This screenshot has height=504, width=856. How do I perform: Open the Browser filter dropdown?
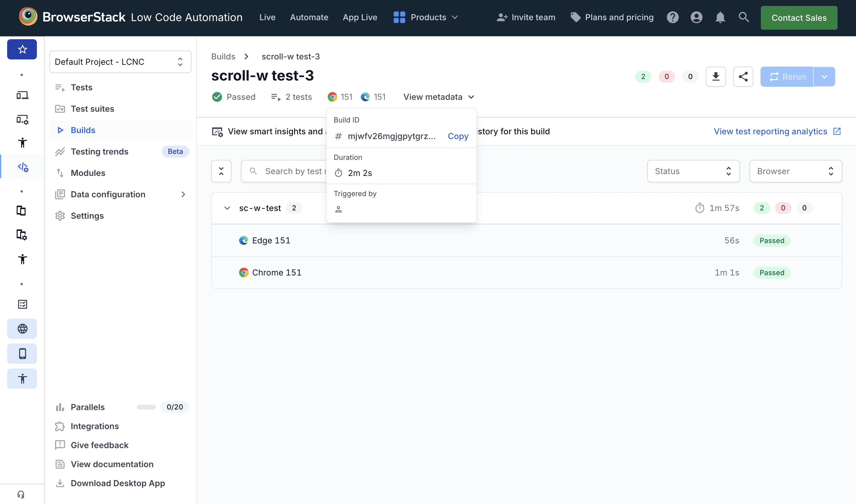point(796,171)
